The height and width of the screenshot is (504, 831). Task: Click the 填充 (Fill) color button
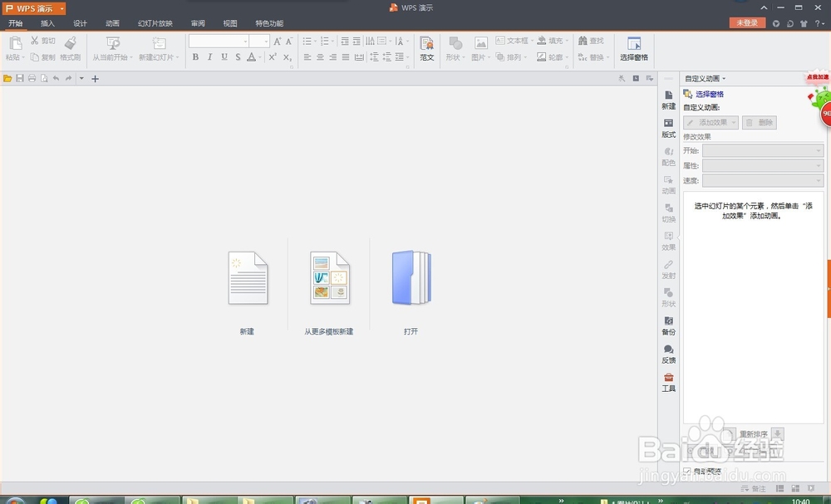point(552,41)
